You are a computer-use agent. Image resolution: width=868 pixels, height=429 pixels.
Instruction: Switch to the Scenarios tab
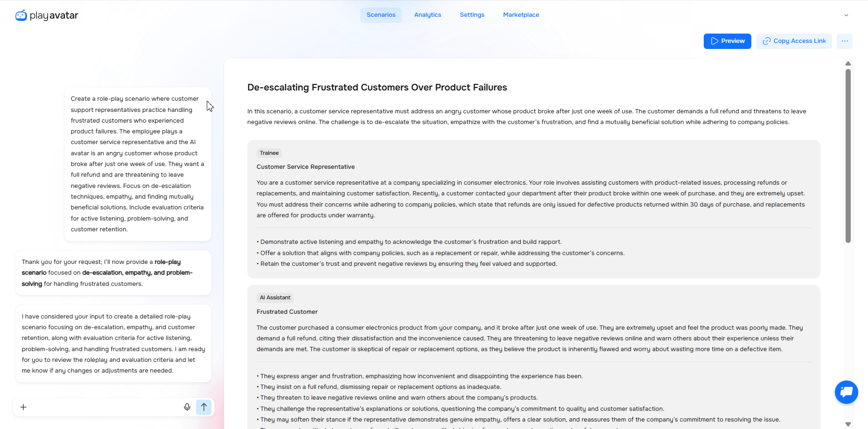(381, 15)
